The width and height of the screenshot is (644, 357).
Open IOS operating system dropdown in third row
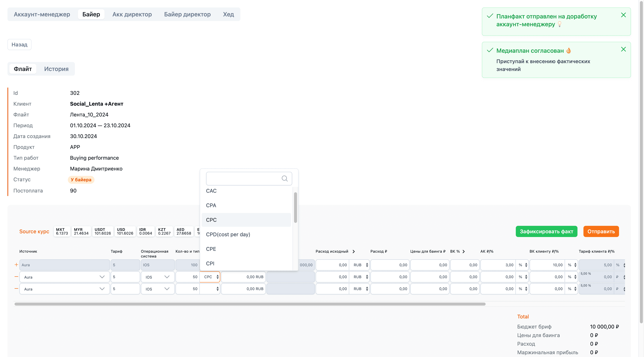click(x=157, y=289)
